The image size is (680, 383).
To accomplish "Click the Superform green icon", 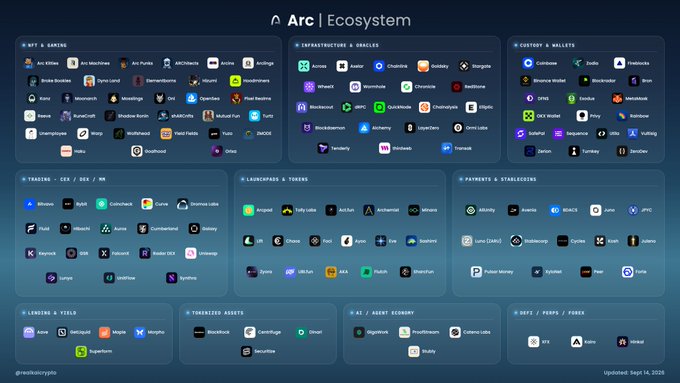I will pos(81,351).
